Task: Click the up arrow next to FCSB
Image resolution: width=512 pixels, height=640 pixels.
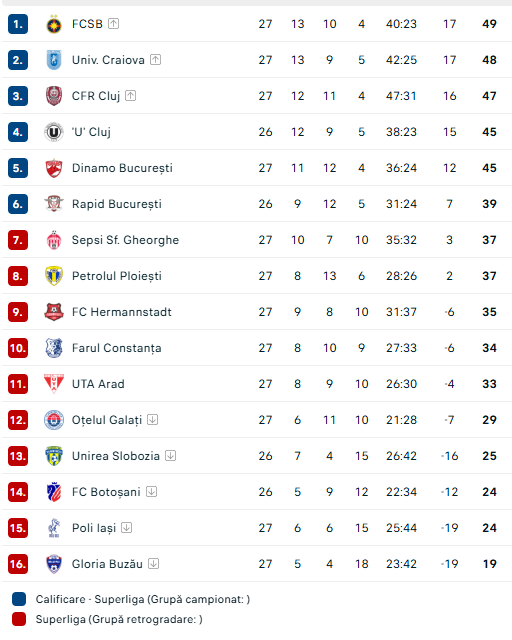Action: pos(114,24)
